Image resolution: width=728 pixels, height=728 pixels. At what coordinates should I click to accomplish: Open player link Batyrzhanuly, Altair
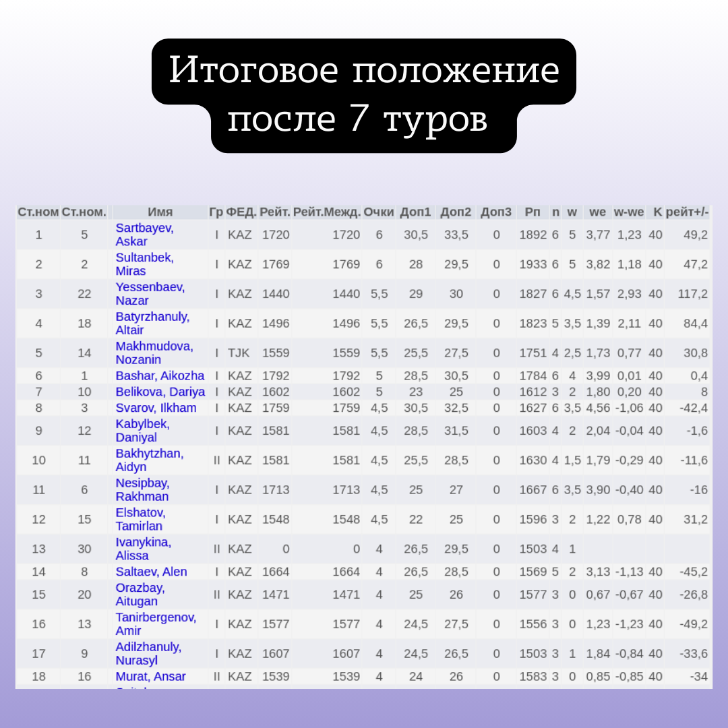click(152, 323)
